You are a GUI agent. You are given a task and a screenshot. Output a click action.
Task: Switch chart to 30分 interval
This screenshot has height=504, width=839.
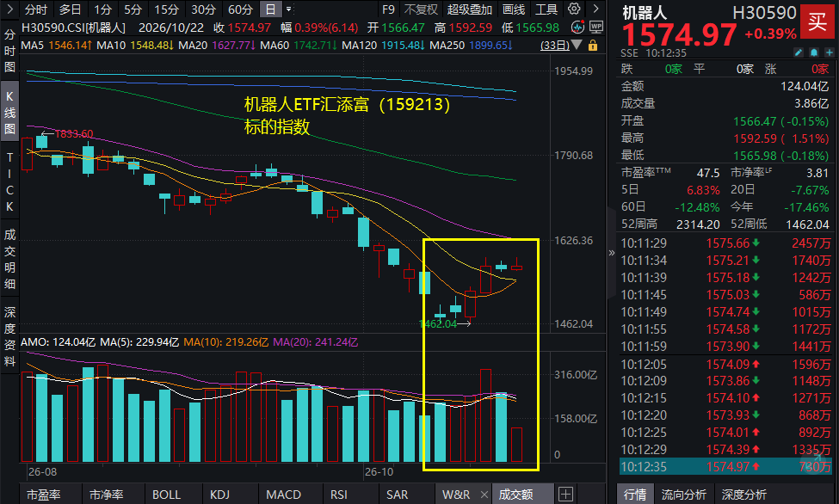click(x=203, y=9)
